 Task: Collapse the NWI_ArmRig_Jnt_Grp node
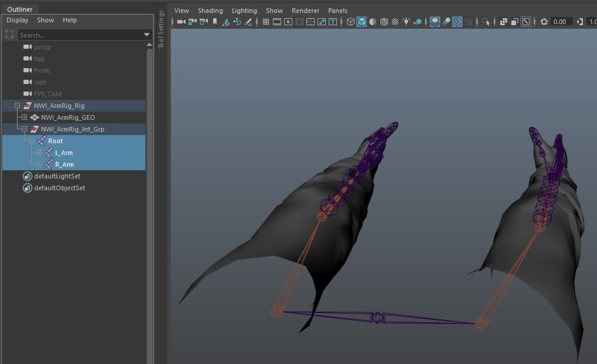(x=24, y=129)
